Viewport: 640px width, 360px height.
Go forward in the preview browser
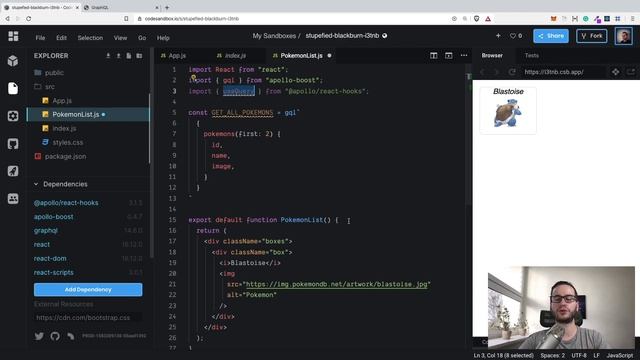pos(496,72)
